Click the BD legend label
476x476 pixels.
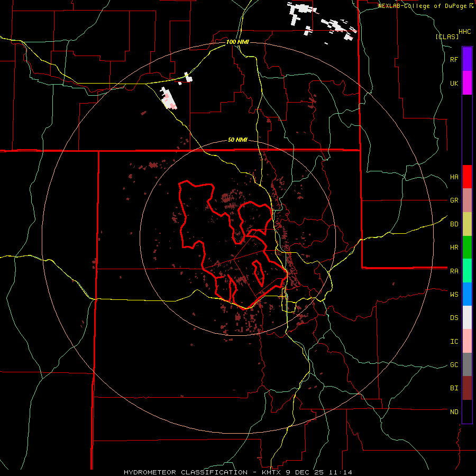click(x=454, y=224)
